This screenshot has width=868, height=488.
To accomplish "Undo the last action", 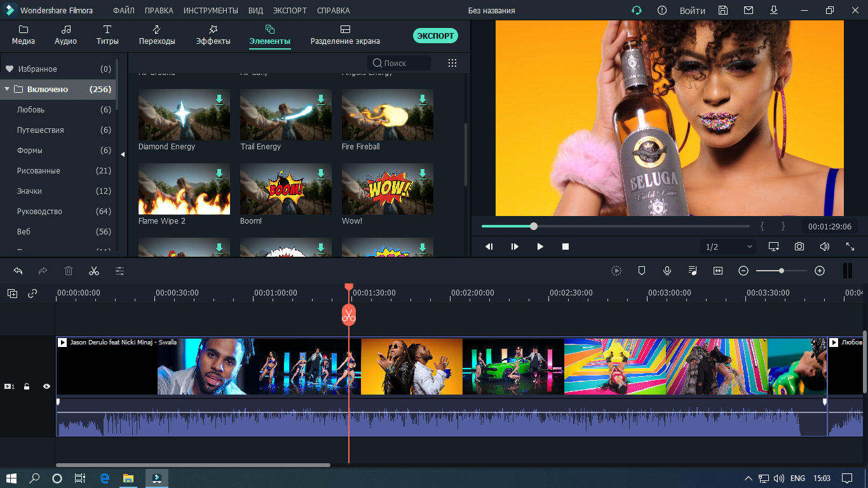I will (18, 271).
